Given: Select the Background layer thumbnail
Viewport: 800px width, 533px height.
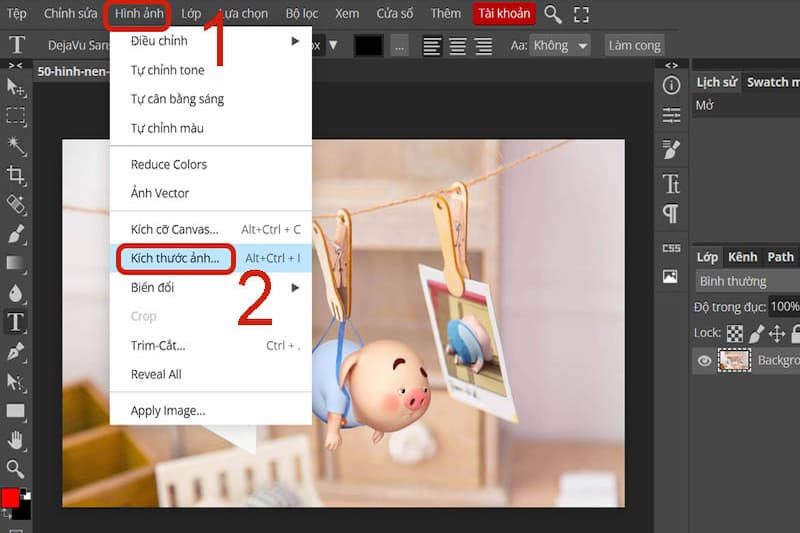Looking at the screenshot, I should tap(734, 361).
